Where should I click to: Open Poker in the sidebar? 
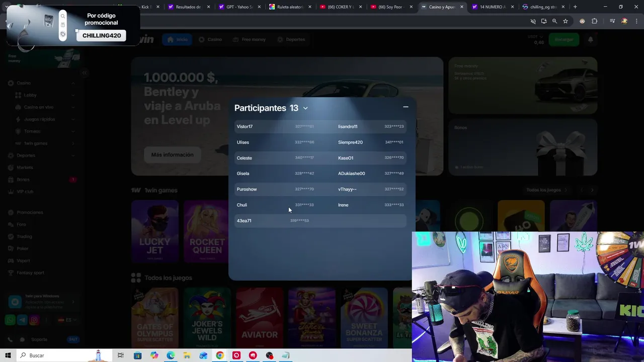(41, 248)
